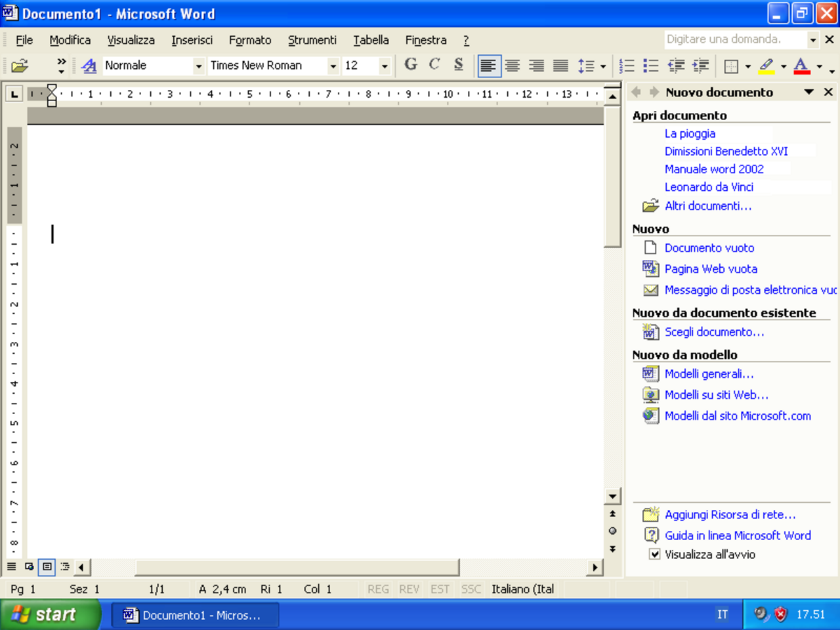Viewport: 840px width, 630px height.
Task: Expand the question box dropdown arrow
Action: coord(812,40)
